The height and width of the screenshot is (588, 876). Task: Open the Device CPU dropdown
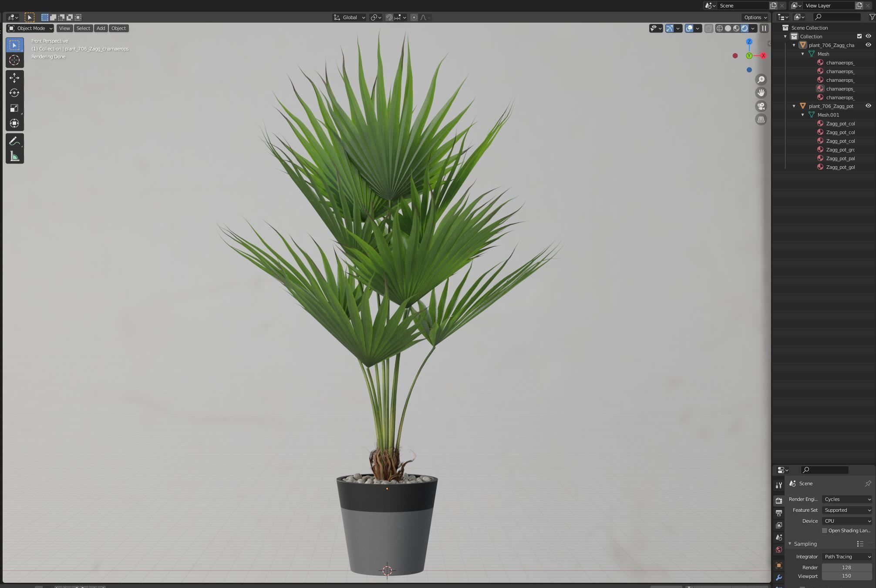(x=847, y=521)
